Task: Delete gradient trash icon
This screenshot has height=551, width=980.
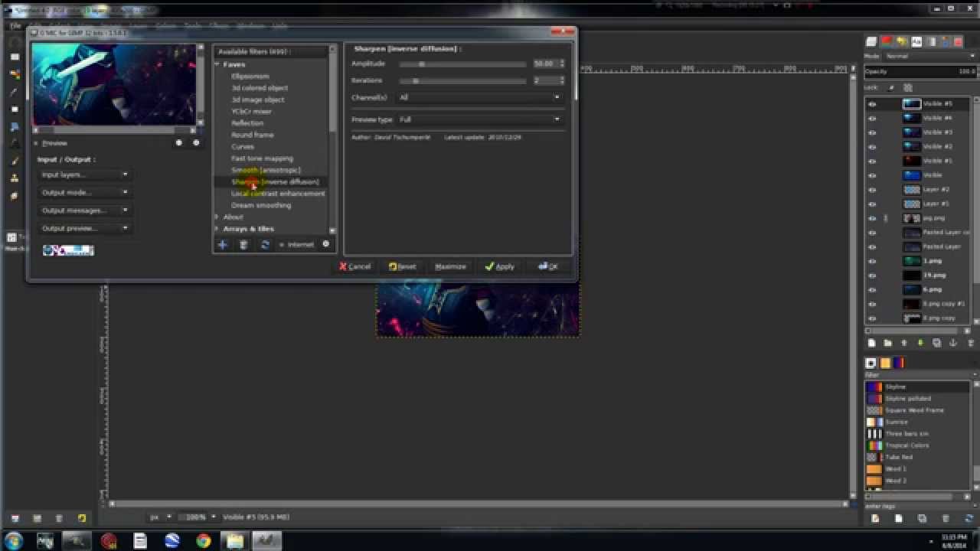Action: pyautogui.click(x=945, y=518)
